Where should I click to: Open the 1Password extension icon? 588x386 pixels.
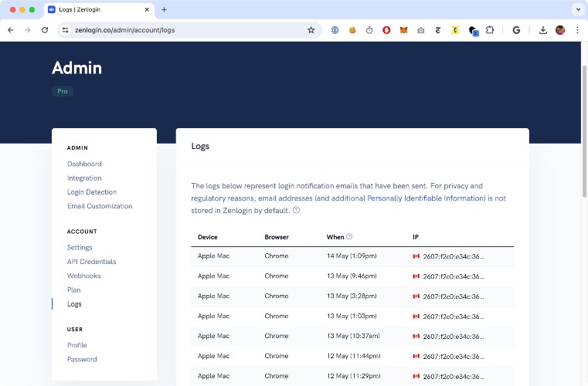point(335,30)
